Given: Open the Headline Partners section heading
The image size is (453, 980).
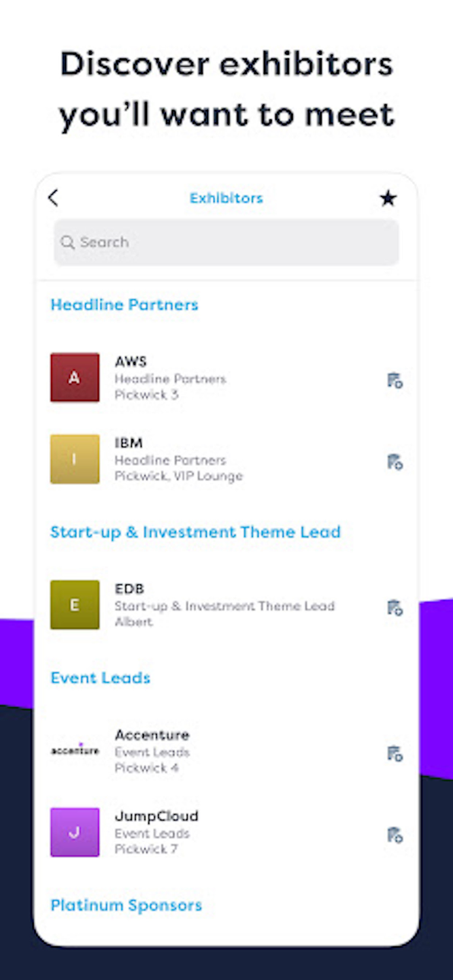Looking at the screenshot, I should 124,304.
